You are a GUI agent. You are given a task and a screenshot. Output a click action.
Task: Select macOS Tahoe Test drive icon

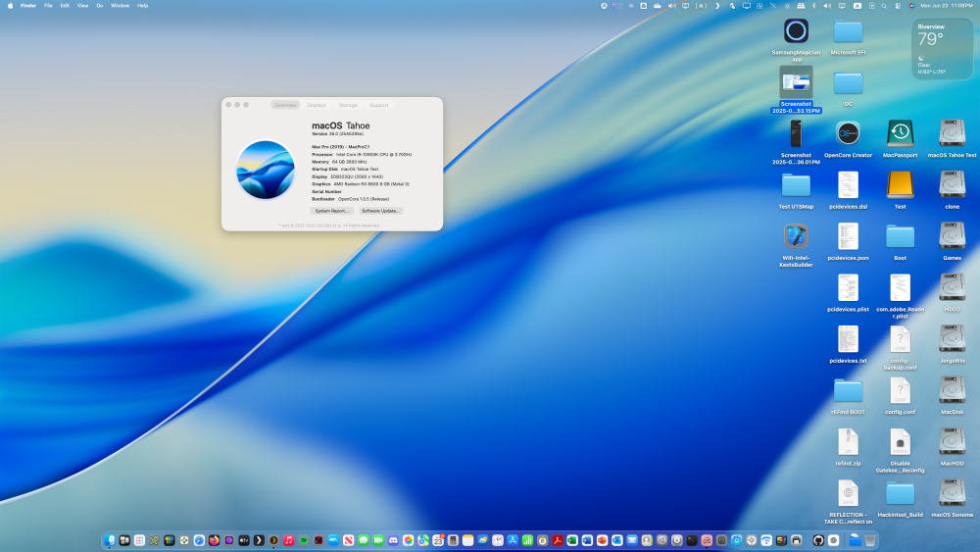(x=952, y=133)
